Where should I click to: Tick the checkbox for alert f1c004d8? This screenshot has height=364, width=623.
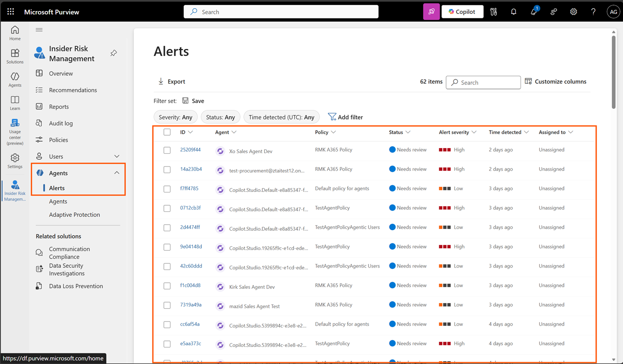coord(167,286)
